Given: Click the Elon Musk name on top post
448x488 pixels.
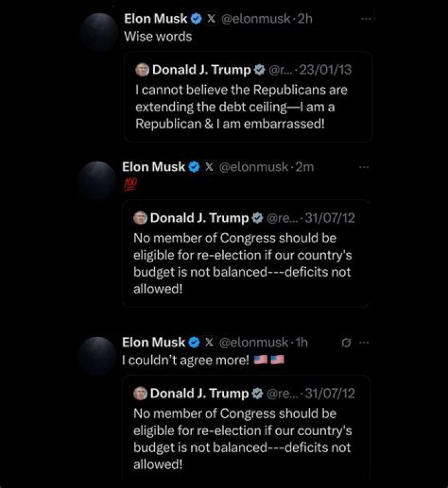Looking at the screenshot, I should (x=156, y=19).
